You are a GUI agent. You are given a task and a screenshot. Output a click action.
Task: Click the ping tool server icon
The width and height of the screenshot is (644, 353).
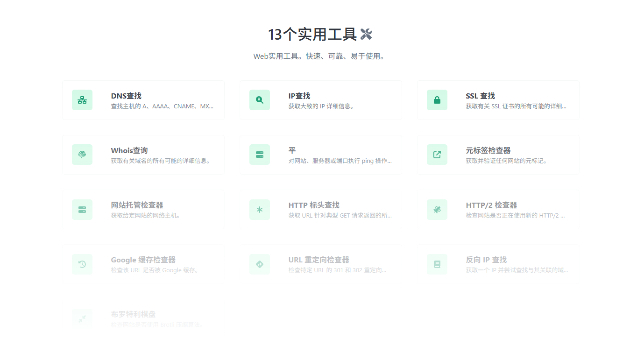click(x=260, y=155)
